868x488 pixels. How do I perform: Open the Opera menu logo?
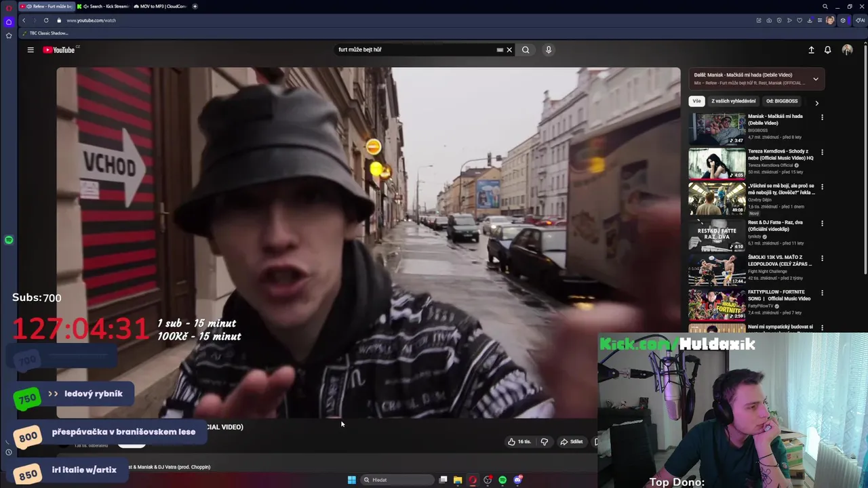9,8
